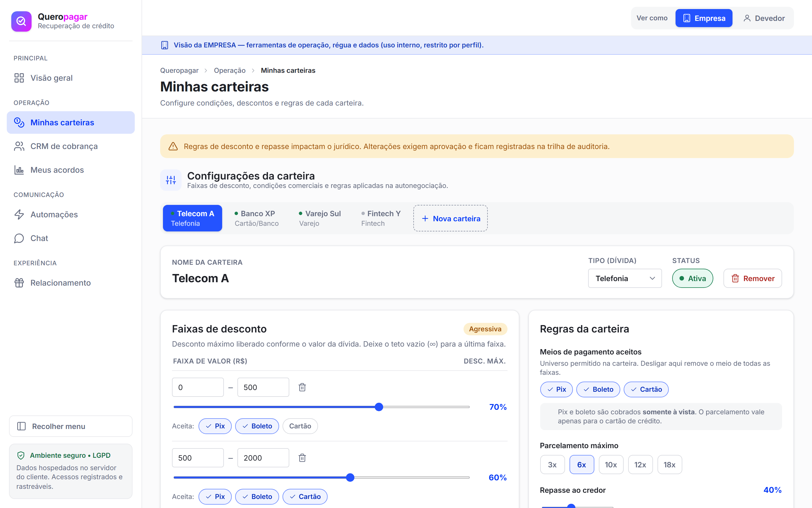Click the 0 lower limit input field
Viewport: 812px width, 508px height.
pos(198,387)
